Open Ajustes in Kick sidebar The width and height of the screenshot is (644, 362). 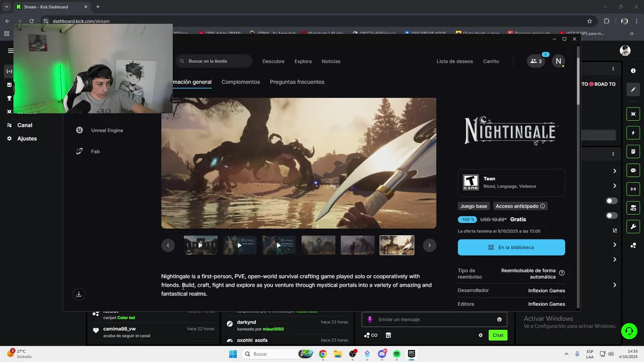(x=27, y=138)
